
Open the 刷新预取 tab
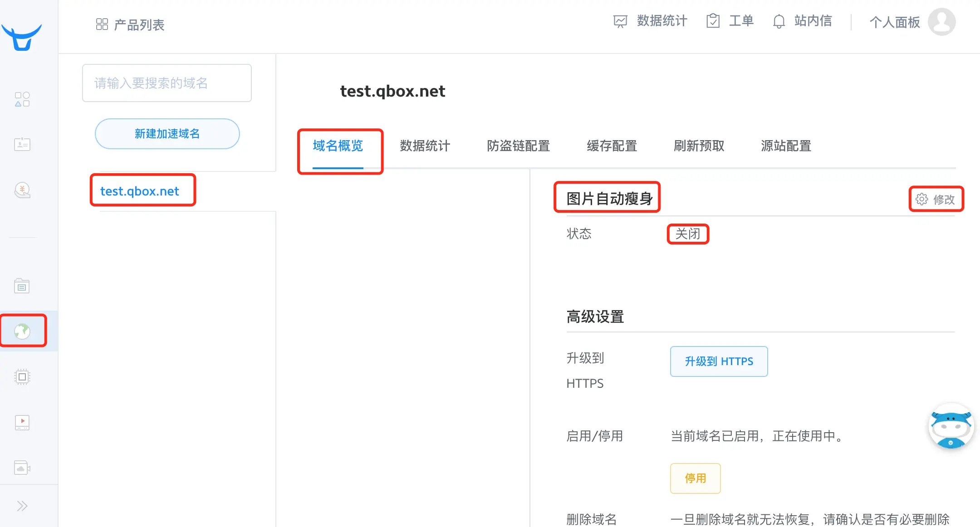point(699,146)
